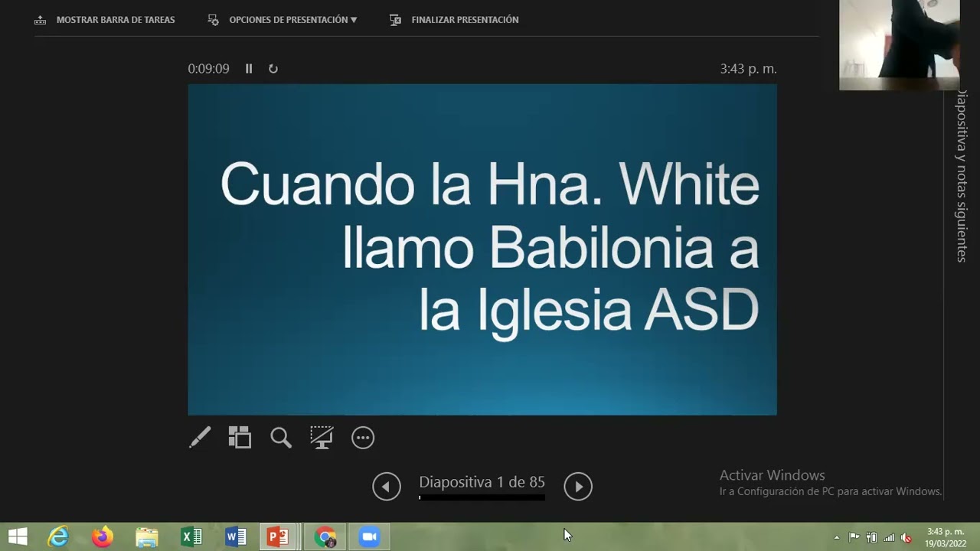
Task: Open the taskbar date 19/03/2022 and clock
Action: pos(945,537)
